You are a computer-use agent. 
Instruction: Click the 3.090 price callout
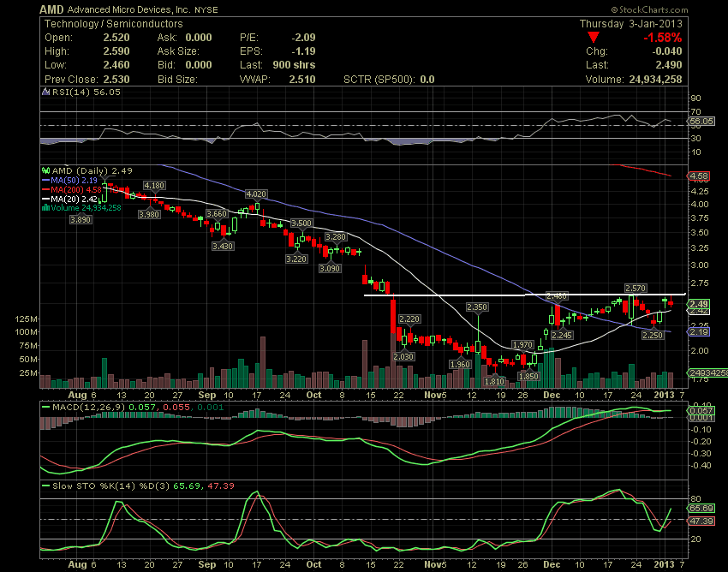coord(330,268)
